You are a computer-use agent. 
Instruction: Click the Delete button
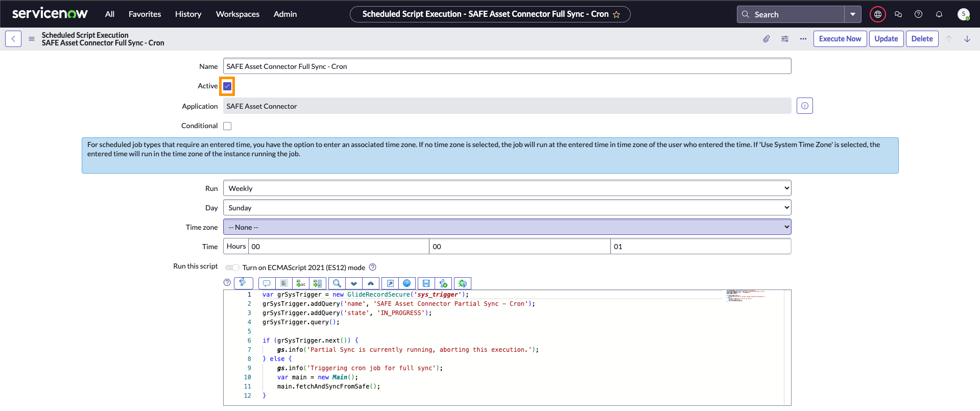pyautogui.click(x=922, y=39)
